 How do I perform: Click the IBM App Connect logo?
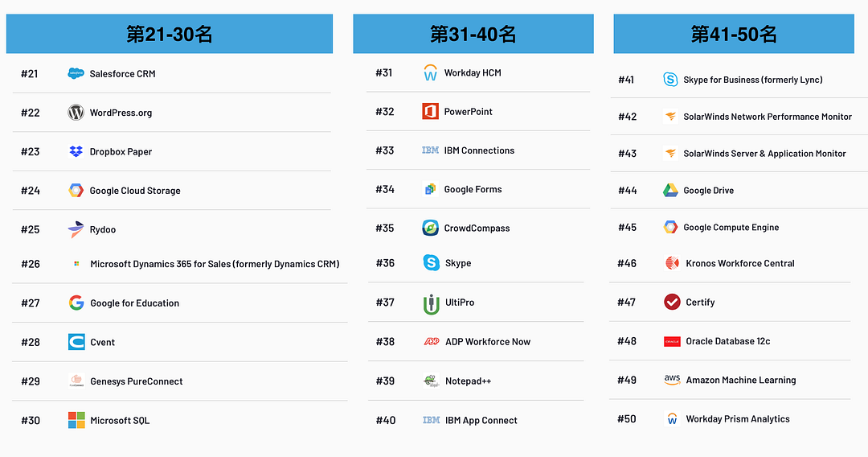point(432,420)
